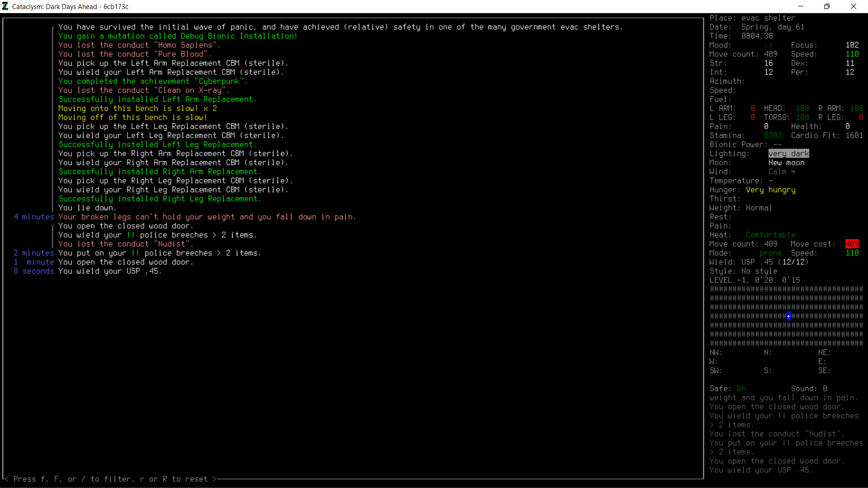Viewport: 868px width, 488px height.
Task: Click the red Move cost 409 indicator
Action: tap(852, 244)
